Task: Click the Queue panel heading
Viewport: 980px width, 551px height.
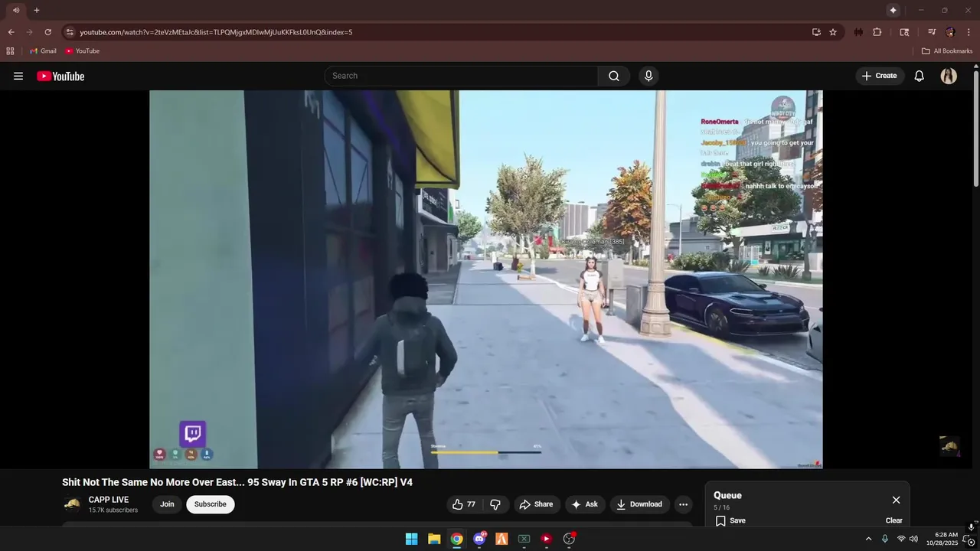Action: click(x=727, y=495)
